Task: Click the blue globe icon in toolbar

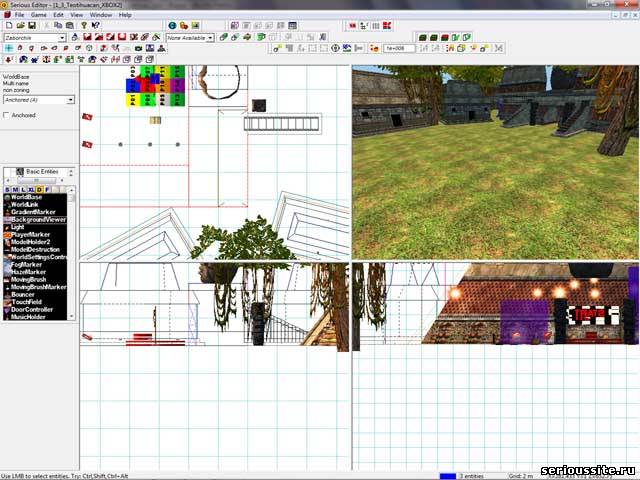Action: point(172,25)
